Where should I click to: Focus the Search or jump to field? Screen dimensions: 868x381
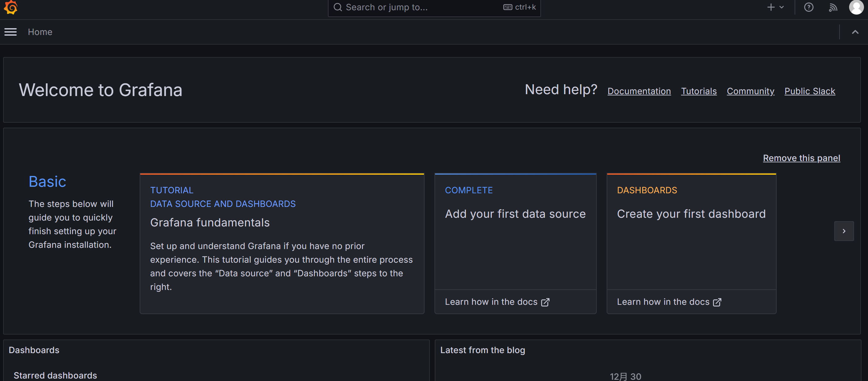421,7
